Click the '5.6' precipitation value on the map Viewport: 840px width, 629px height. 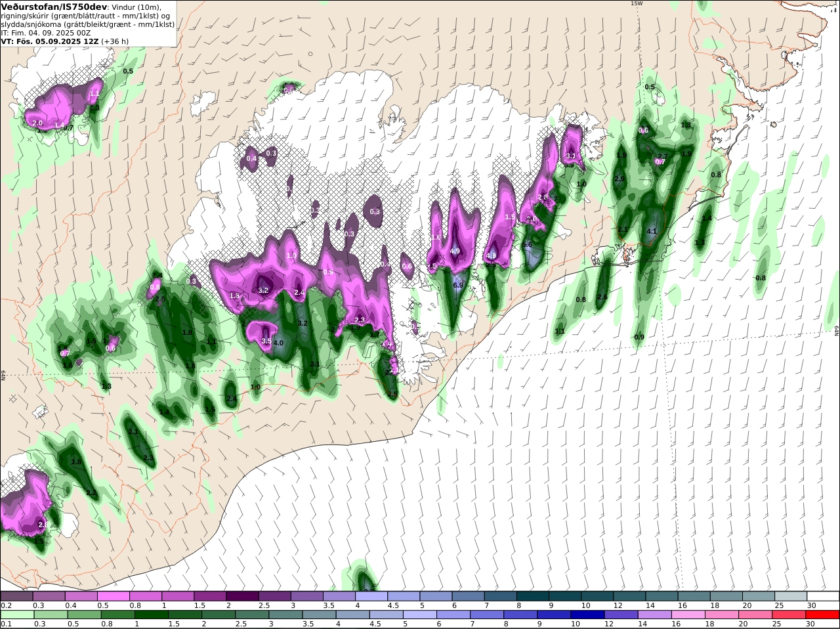[x=526, y=245]
